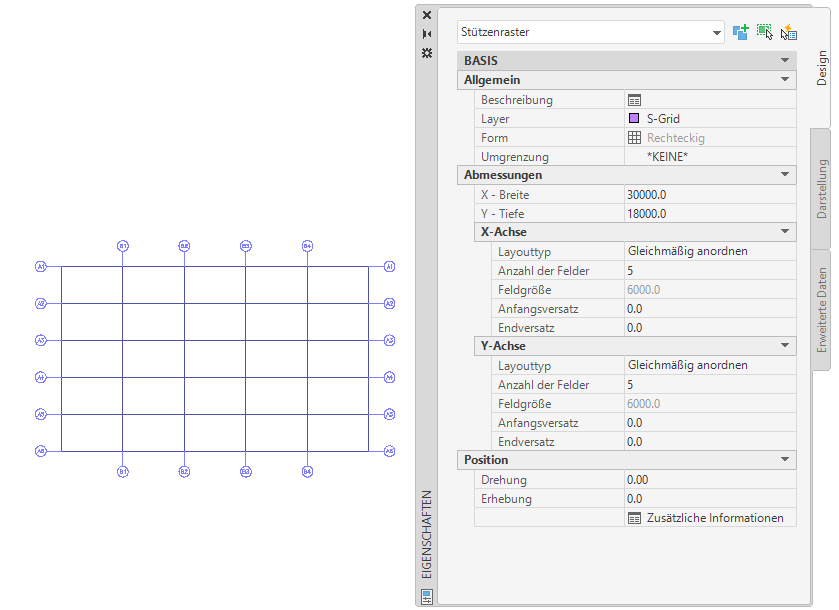Click the Quick Select icon
The image size is (839, 610).
tap(789, 32)
